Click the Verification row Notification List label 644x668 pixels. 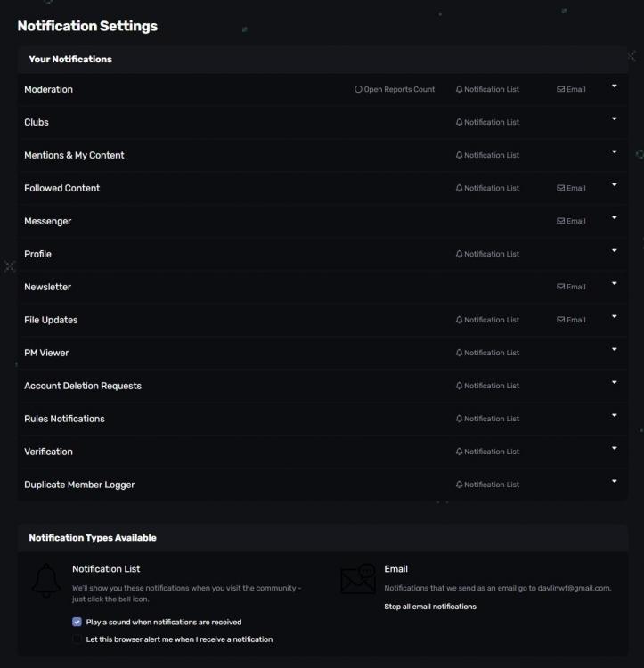pyautogui.click(x=491, y=452)
